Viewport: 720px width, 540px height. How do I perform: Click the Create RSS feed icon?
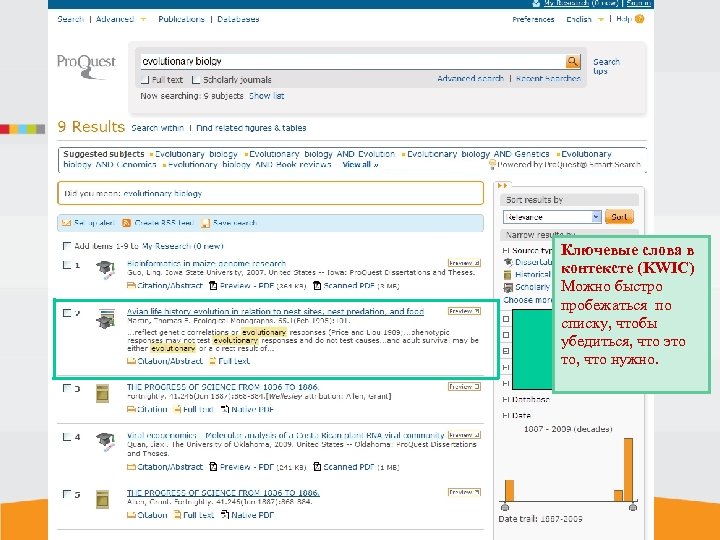126,223
